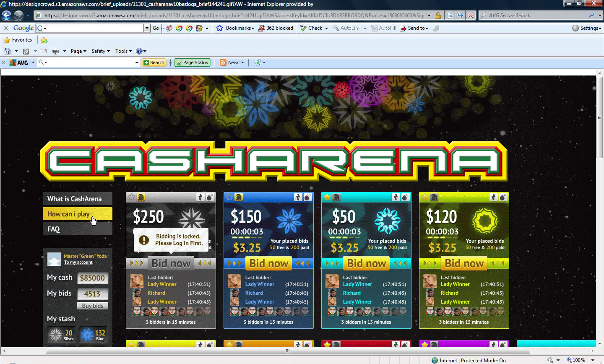604x364 pixels.
Task: Click the Silver stash snowflake icon
Action: pyautogui.click(x=55, y=335)
